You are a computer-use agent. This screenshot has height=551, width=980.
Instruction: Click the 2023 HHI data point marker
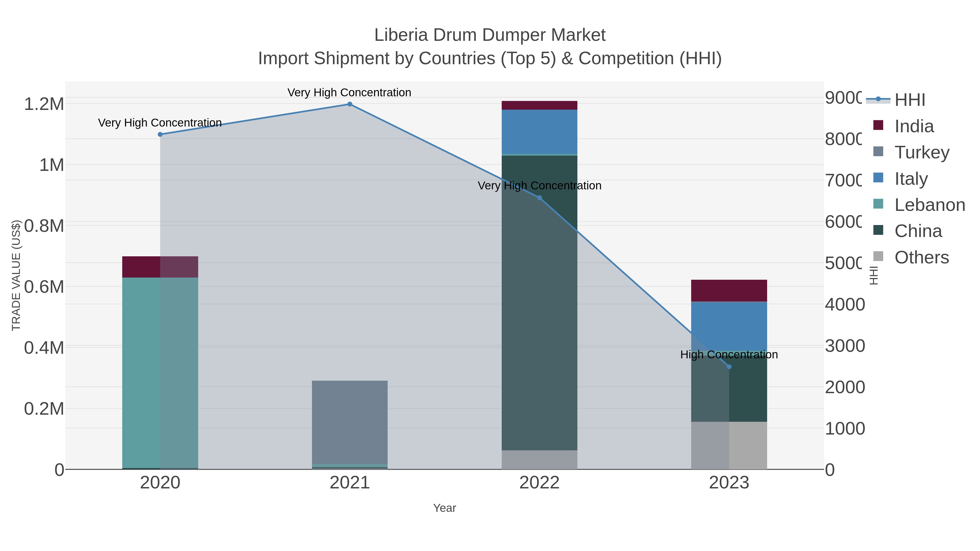[x=729, y=367]
